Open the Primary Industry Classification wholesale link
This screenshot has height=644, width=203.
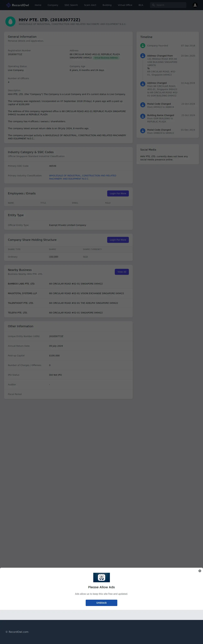(83, 177)
